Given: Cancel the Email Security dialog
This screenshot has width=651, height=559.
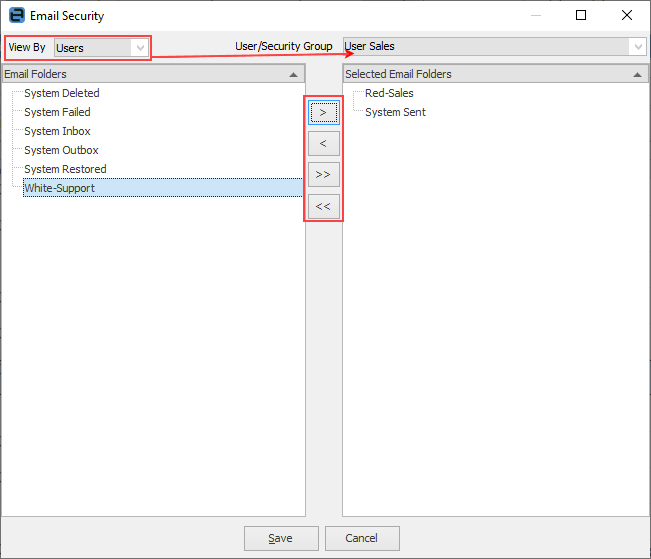Looking at the screenshot, I should [x=362, y=538].
